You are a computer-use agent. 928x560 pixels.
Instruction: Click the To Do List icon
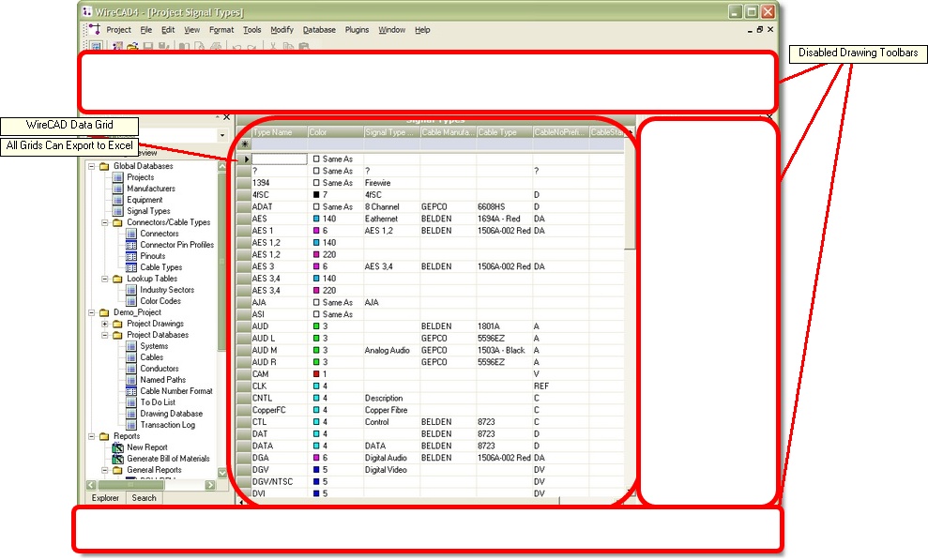(130, 402)
